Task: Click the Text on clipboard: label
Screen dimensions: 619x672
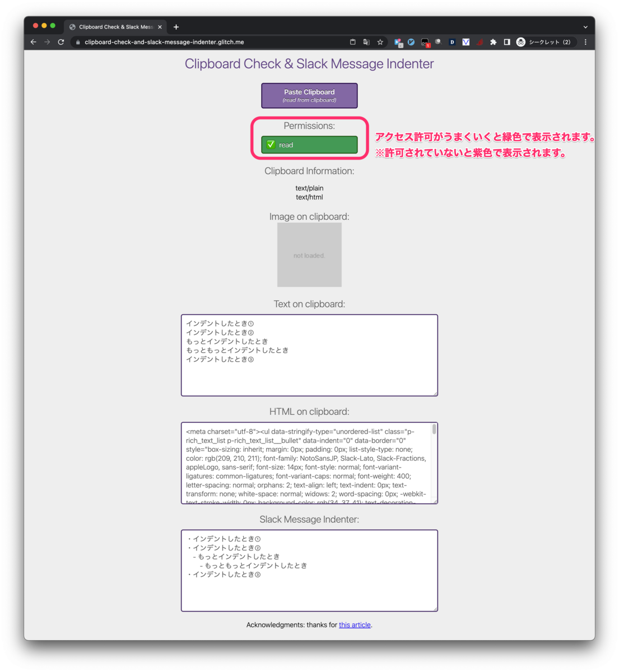Action: pyautogui.click(x=309, y=304)
